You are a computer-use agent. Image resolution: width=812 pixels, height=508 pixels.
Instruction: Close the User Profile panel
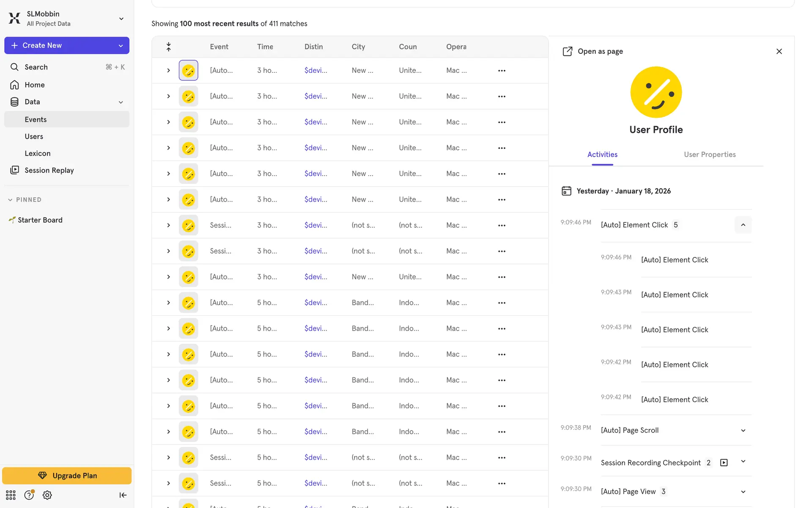(779, 51)
